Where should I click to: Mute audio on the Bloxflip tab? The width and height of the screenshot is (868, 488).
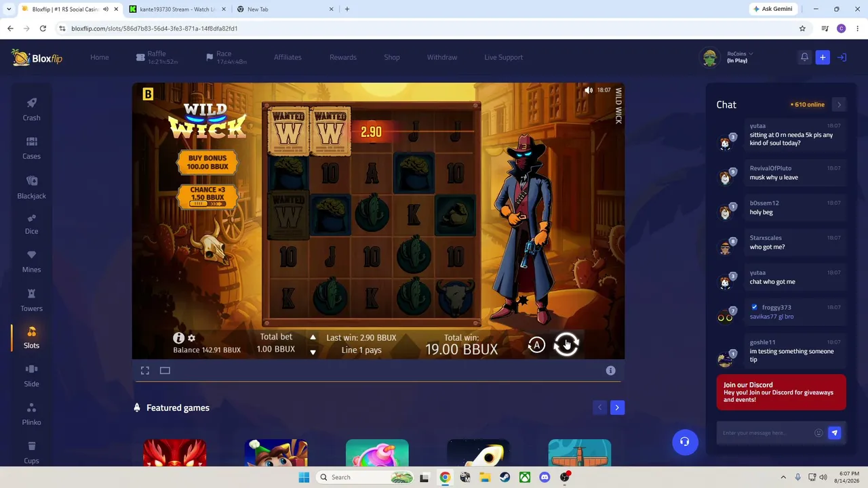tap(105, 9)
